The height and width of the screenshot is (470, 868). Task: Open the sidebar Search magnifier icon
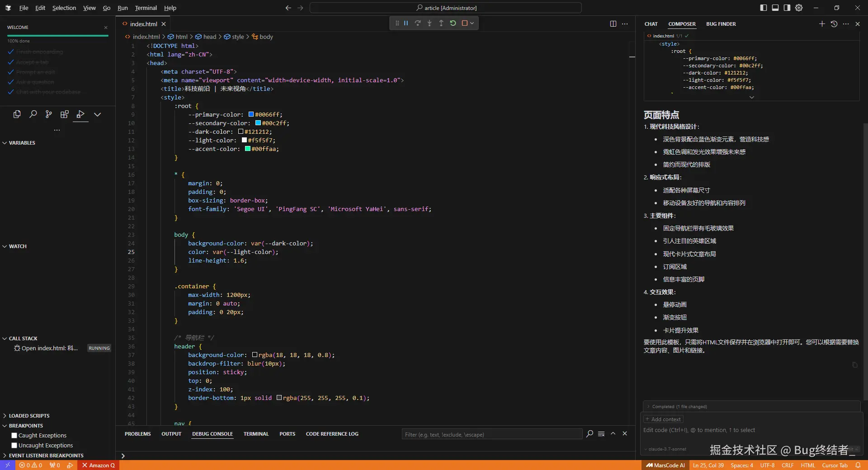click(x=33, y=114)
